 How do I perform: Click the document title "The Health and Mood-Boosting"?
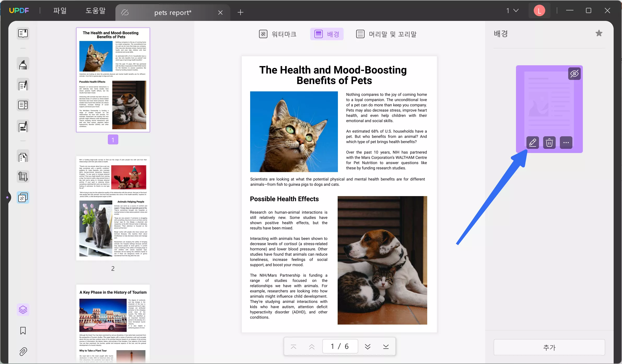pyautogui.click(x=333, y=70)
